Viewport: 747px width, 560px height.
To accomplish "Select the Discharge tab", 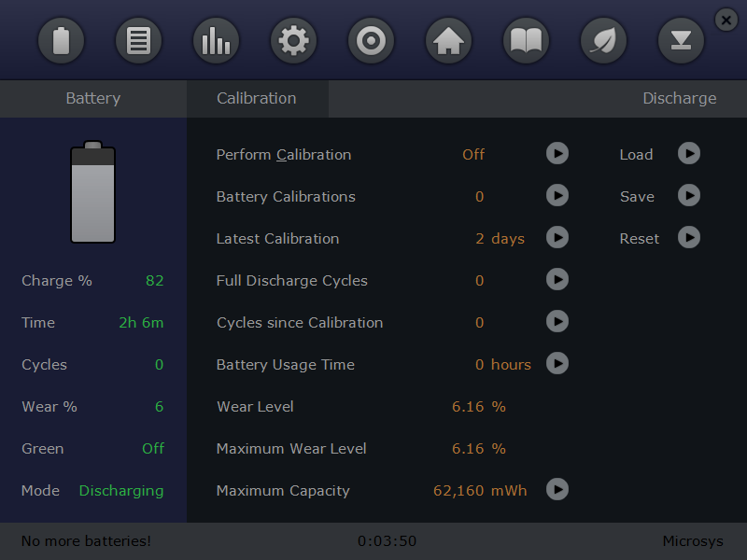I will pyautogui.click(x=680, y=99).
